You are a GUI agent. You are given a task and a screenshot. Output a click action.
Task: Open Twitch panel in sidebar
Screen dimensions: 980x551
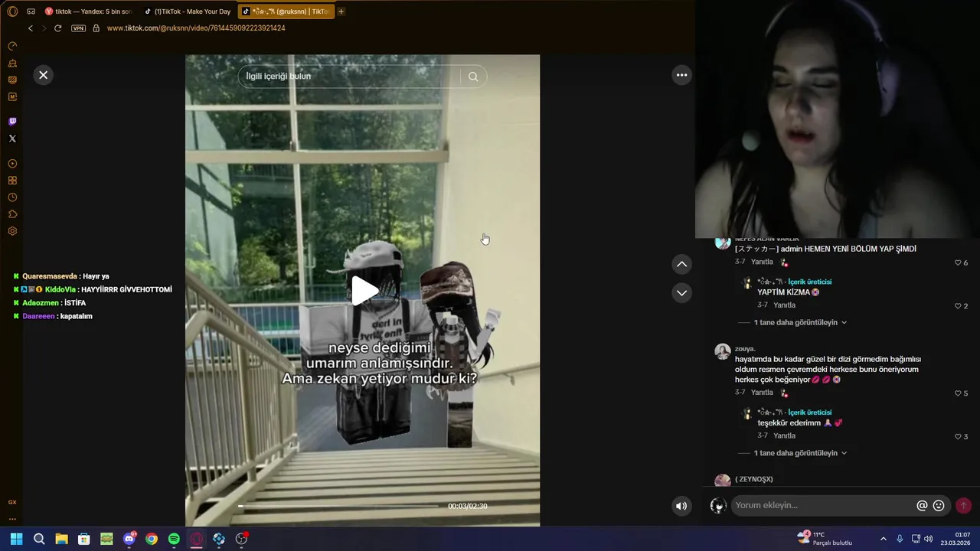coord(12,122)
